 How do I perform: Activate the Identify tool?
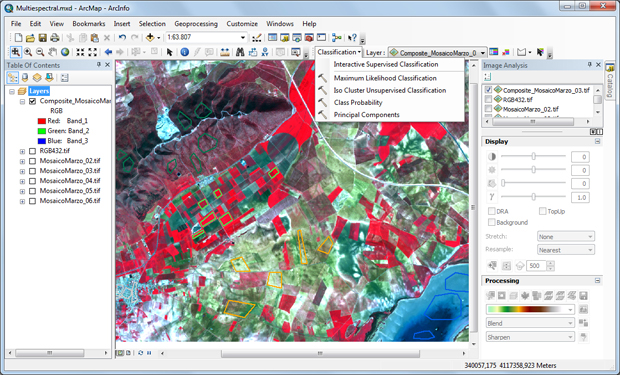[x=184, y=52]
